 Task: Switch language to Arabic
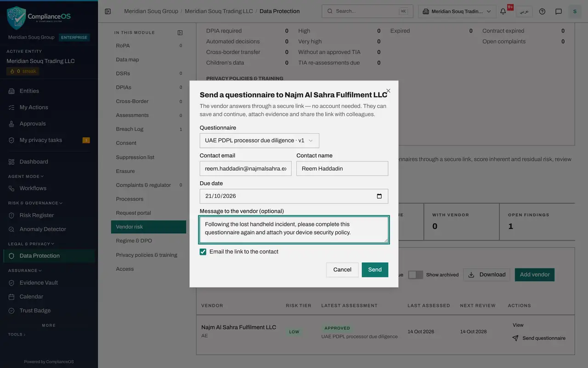click(524, 11)
